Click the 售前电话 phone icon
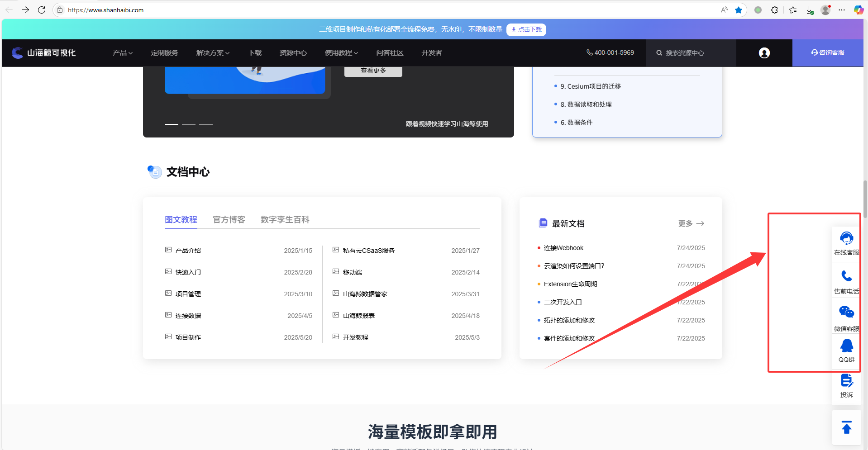The width and height of the screenshot is (868, 450). pyautogui.click(x=846, y=276)
